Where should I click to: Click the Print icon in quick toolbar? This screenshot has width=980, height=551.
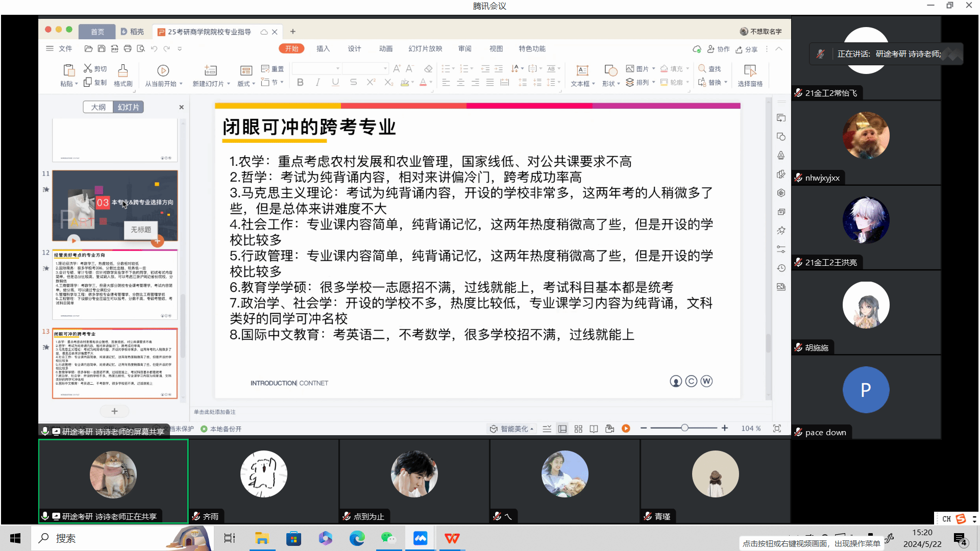click(x=128, y=48)
